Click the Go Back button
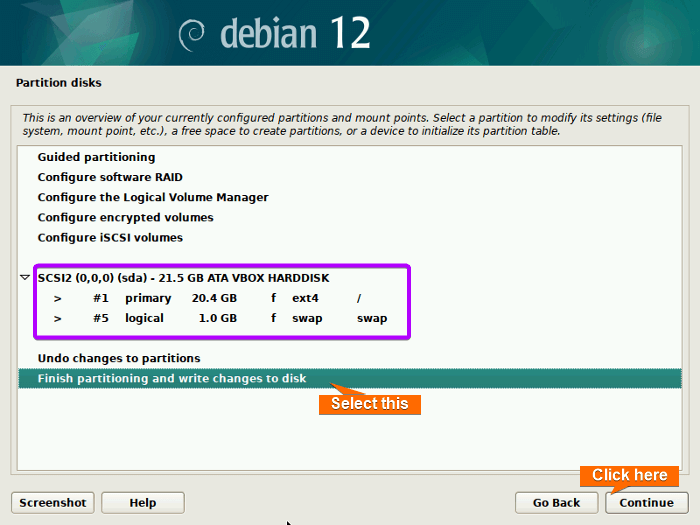 point(556,503)
